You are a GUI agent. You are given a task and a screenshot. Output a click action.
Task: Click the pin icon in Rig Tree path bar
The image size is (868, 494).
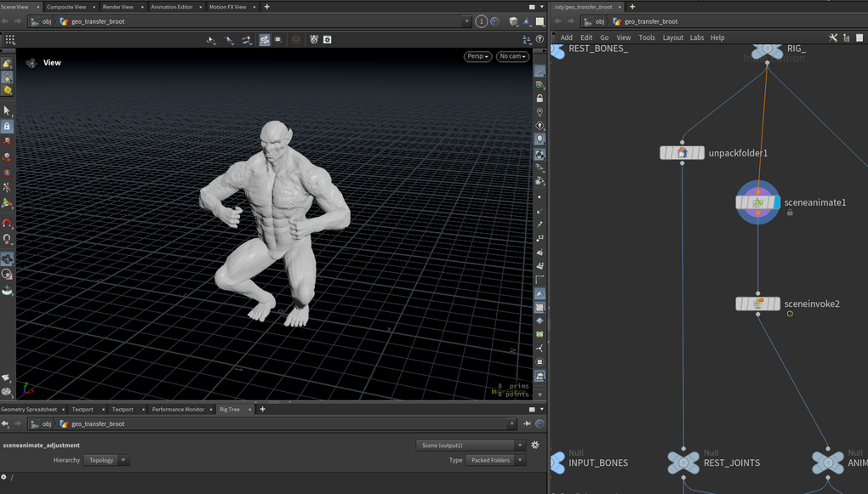click(x=527, y=423)
